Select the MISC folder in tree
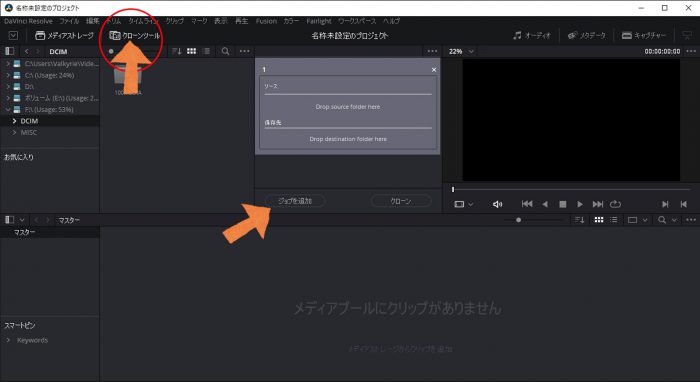 (29, 133)
